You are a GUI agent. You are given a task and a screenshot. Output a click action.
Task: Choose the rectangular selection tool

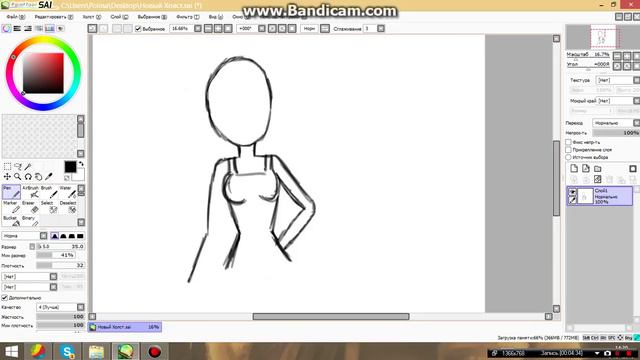pyautogui.click(x=7, y=167)
